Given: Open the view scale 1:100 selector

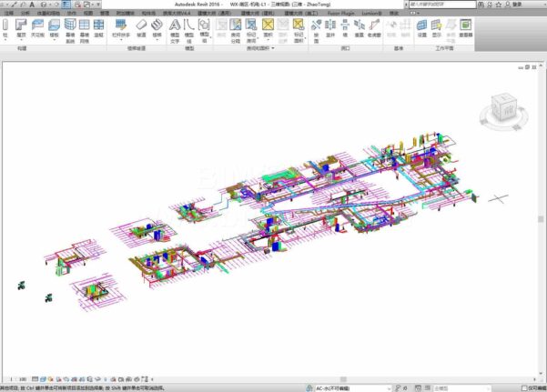Looking at the screenshot, I should (18, 379).
